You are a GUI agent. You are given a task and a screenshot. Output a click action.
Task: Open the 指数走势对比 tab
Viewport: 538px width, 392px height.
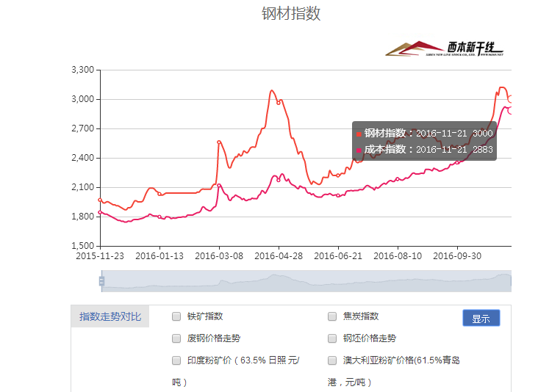click(110, 316)
